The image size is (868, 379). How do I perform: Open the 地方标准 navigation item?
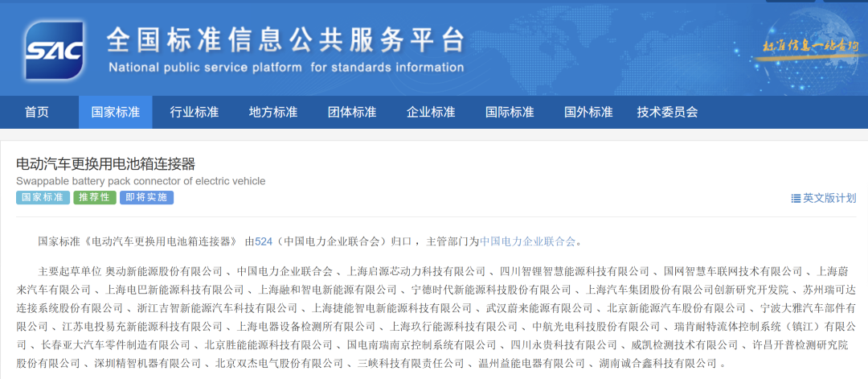click(x=273, y=112)
